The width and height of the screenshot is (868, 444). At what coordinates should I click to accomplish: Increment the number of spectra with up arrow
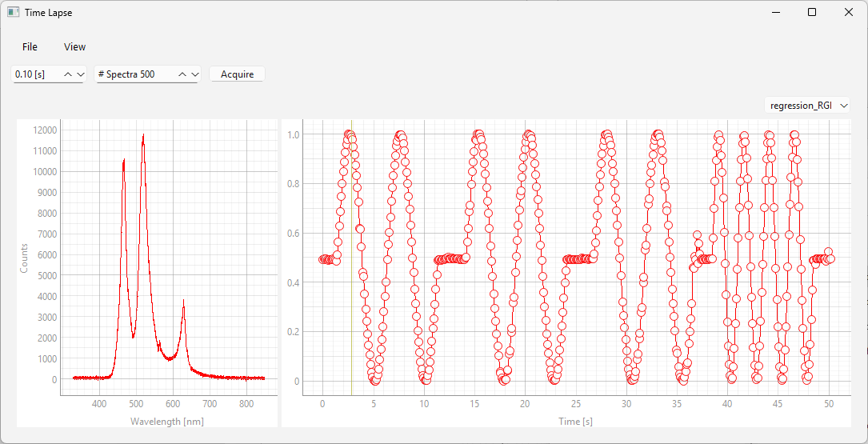[x=182, y=74]
